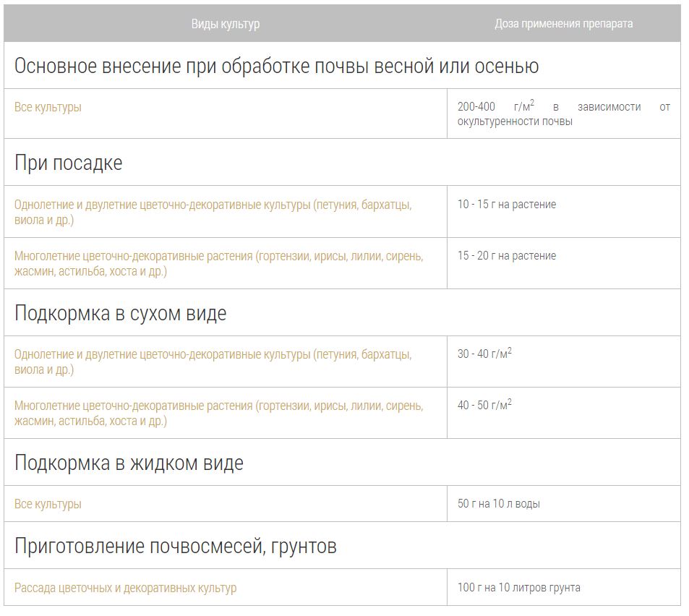Image resolution: width=689 pixels, height=616 pixels.
Task: Click the 200-400 г/м² dose cell
Action: coord(563,114)
